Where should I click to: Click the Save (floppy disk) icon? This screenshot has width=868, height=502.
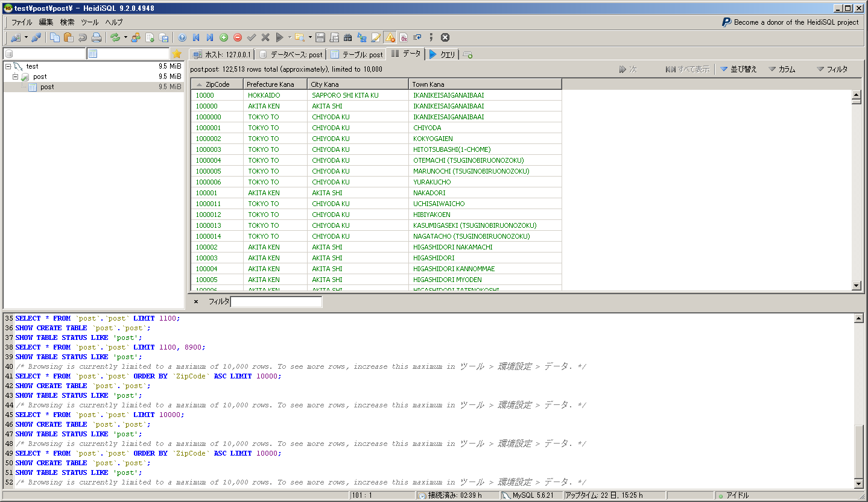(x=320, y=37)
